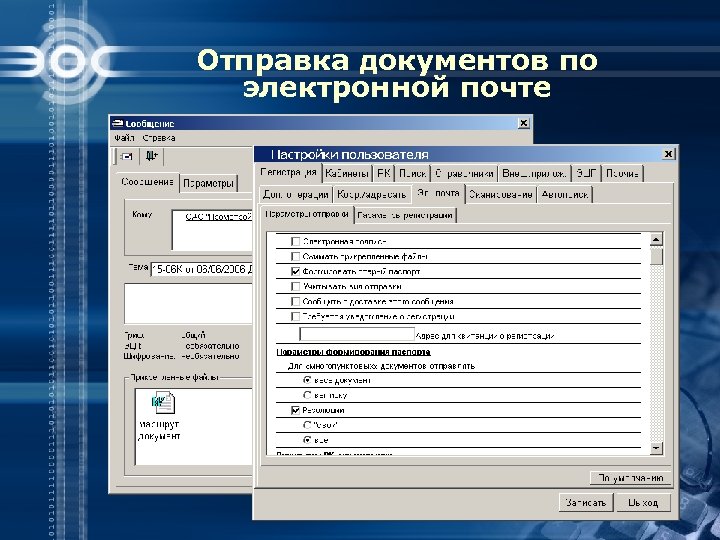Click the settings list scroll up arrow
Screen dimensions: 720x540
click(x=657, y=239)
